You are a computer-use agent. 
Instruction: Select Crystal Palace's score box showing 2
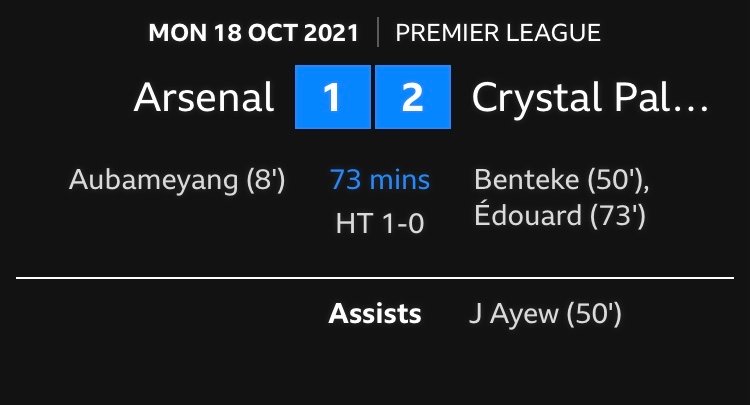[x=413, y=97]
